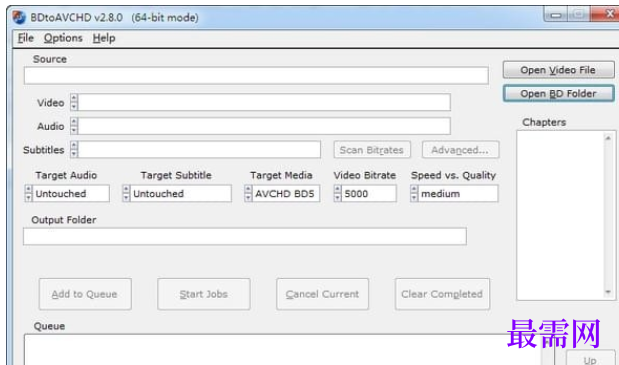619x365 pixels.
Task: Click the Target Media AVCHD BD5 field
Action: coord(286,193)
